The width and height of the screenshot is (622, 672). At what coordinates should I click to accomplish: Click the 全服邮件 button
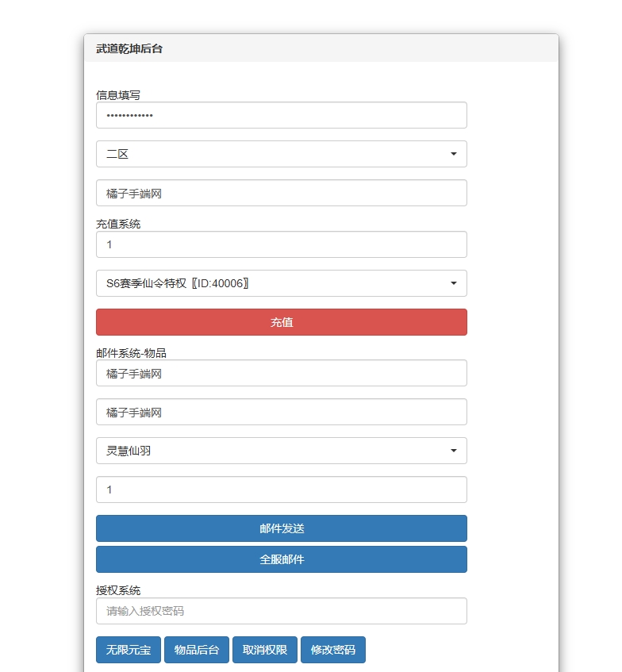click(281, 559)
